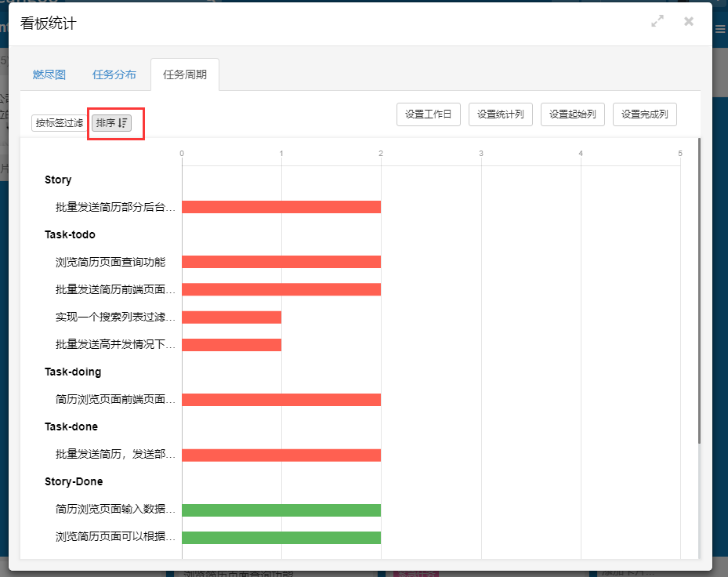
Task: Select the Task-doing group heading
Action: pos(73,372)
